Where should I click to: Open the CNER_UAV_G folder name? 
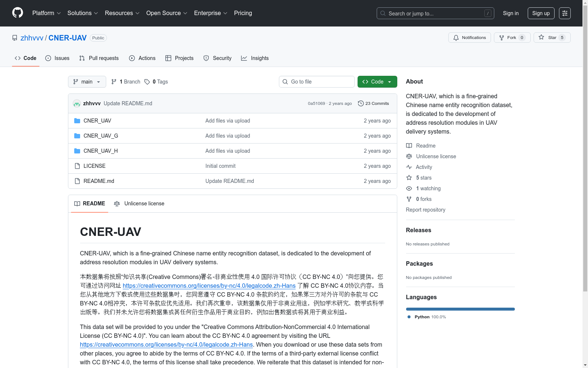point(101,136)
